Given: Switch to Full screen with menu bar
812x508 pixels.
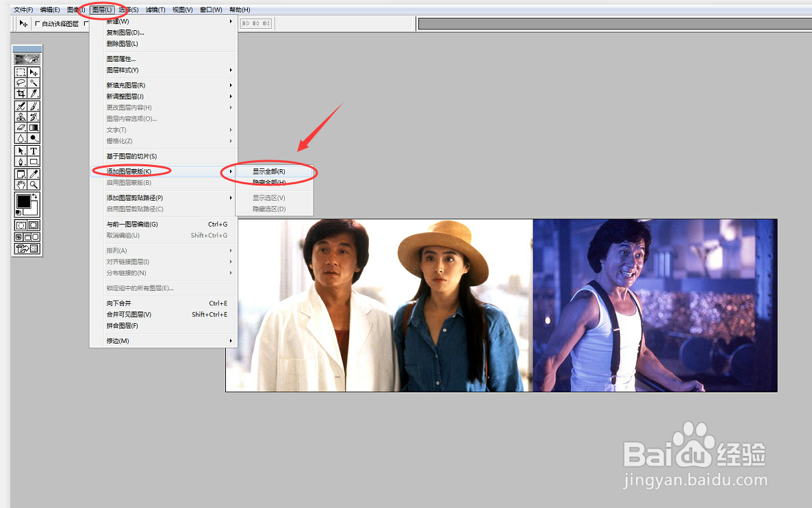Looking at the screenshot, I should pos(27,237).
